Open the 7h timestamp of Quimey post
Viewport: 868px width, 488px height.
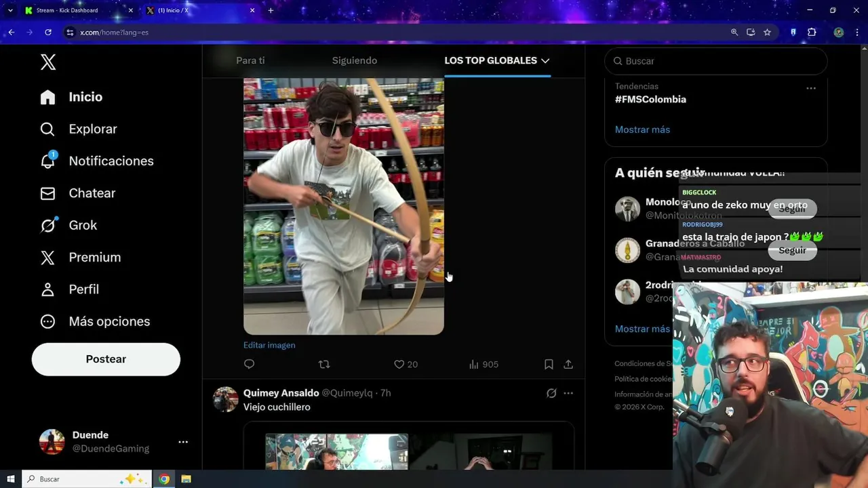coord(385,393)
